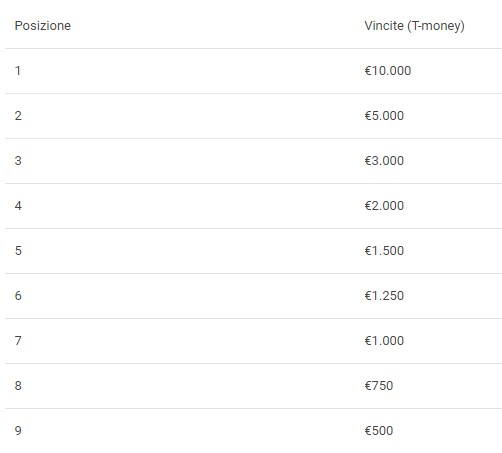502x453 pixels.
Task: Click the Posizione column header
Action: point(43,26)
